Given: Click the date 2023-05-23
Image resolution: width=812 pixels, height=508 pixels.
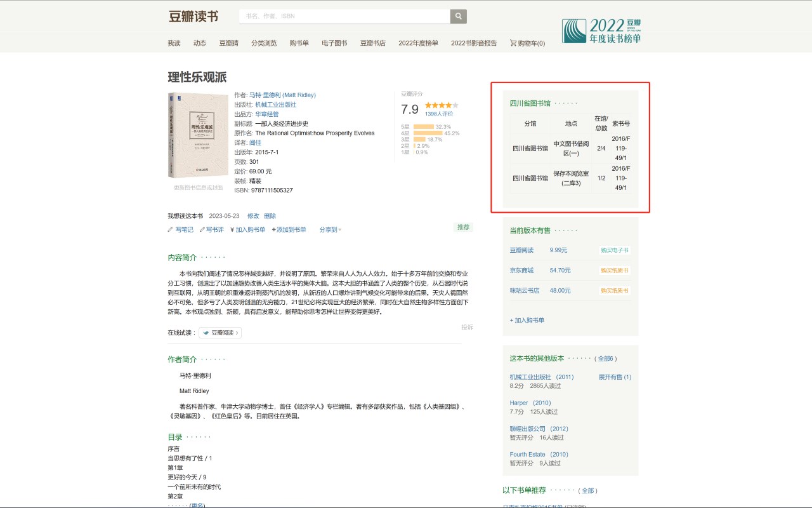Looking at the screenshot, I should pos(225,216).
